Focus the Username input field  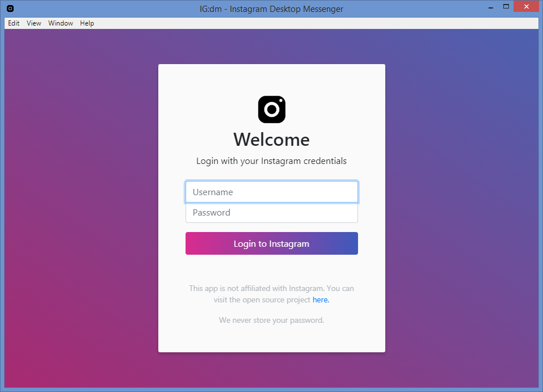(x=271, y=192)
